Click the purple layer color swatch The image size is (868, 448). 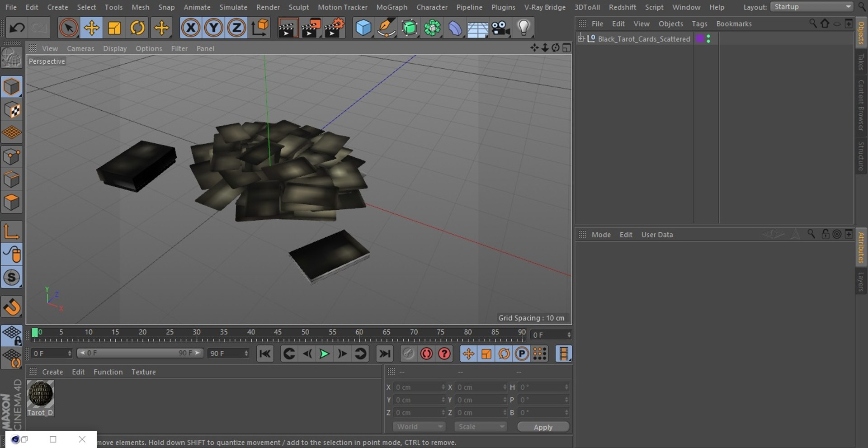(x=700, y=39)
